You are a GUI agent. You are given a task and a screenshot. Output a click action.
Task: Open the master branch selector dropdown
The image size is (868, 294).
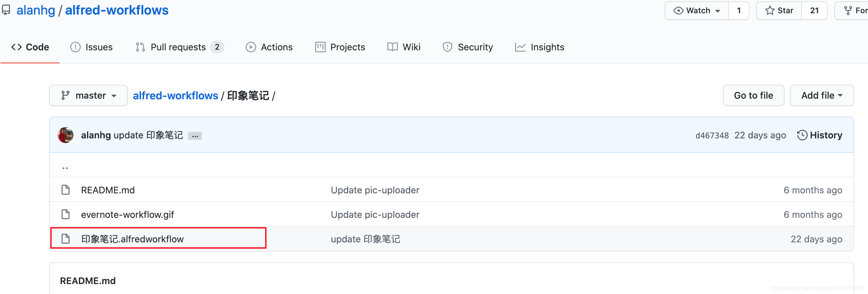pos(88,95)
